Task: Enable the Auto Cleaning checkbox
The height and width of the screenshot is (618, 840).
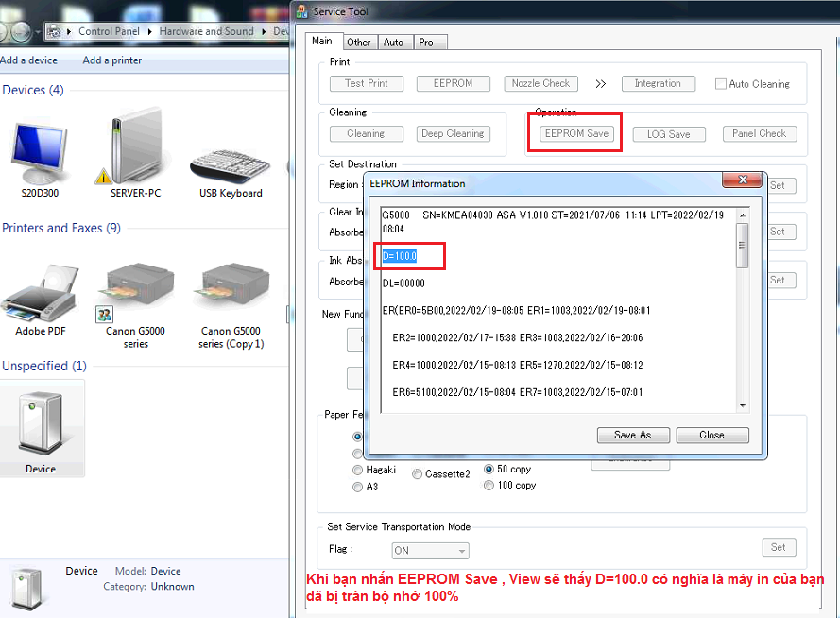Action: (x=721, y=84)
